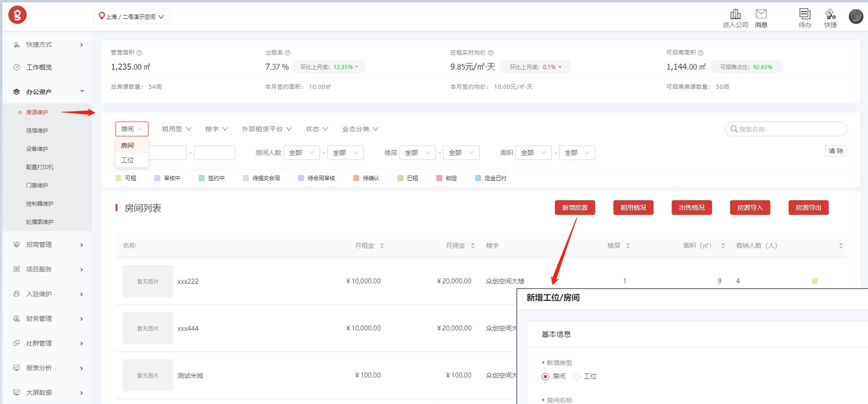The image size is (868, 404).
Task: Open the 待办 to-do list icon
Action: coord(805,14)
